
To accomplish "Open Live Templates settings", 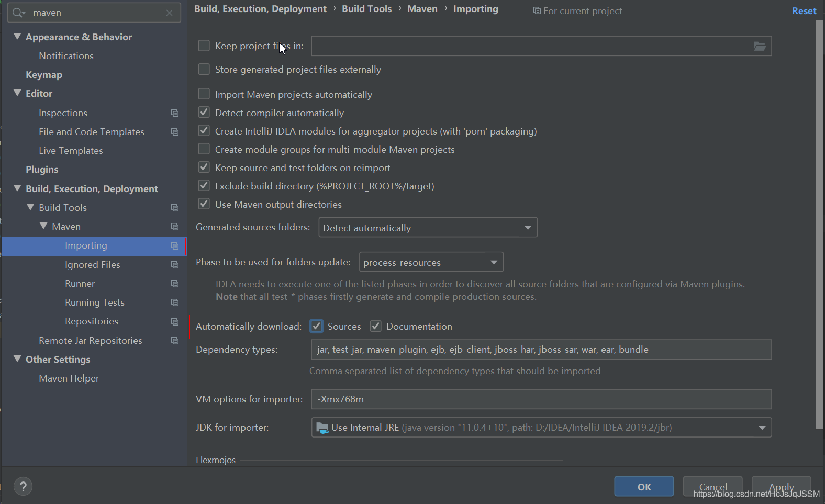I will pyautogui.click(x=71, y=151).
